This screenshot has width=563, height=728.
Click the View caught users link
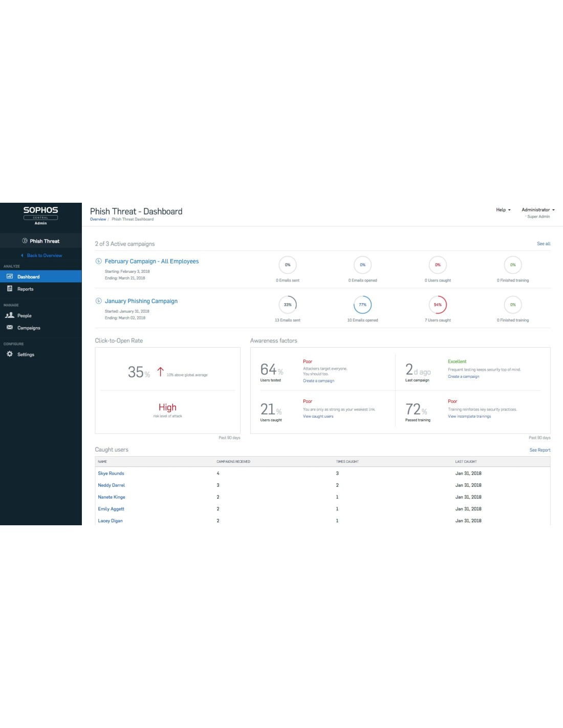tap(318, 416)
